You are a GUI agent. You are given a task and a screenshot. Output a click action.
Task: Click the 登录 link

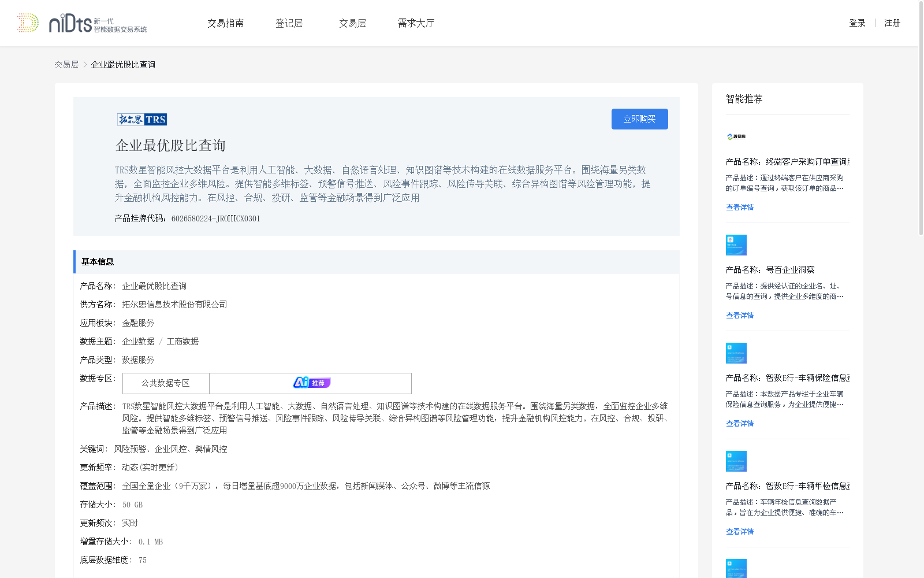857,23
